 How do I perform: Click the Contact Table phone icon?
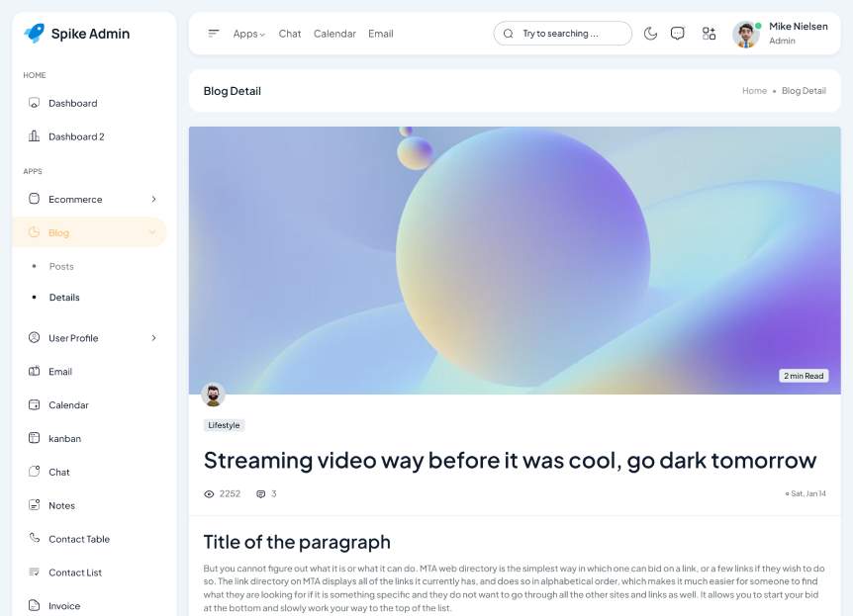[x=35, y=539]
